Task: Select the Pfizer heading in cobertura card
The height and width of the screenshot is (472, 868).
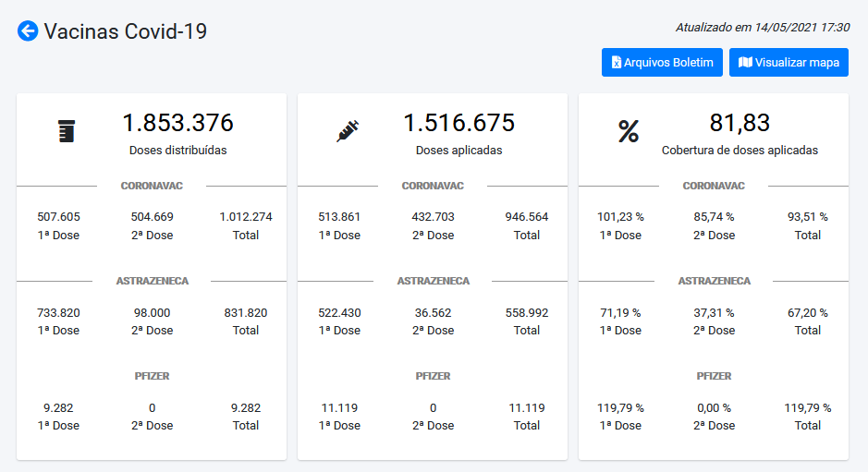Action: coord(714,376)
